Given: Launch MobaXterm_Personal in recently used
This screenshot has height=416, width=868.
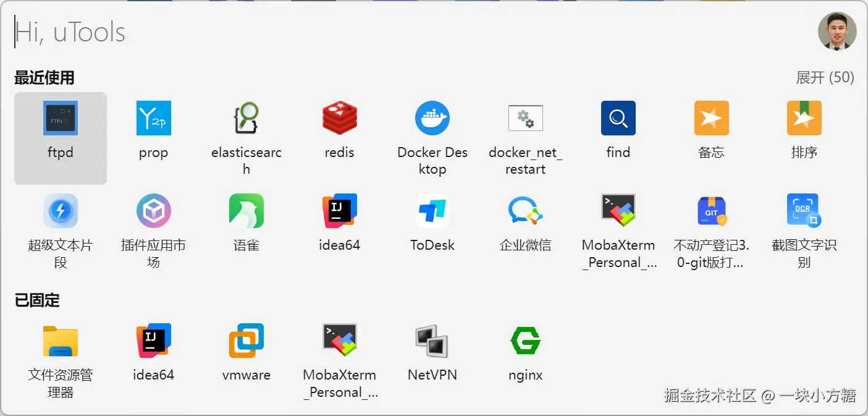Looking at the screenshot, I should tap(618, 211).
